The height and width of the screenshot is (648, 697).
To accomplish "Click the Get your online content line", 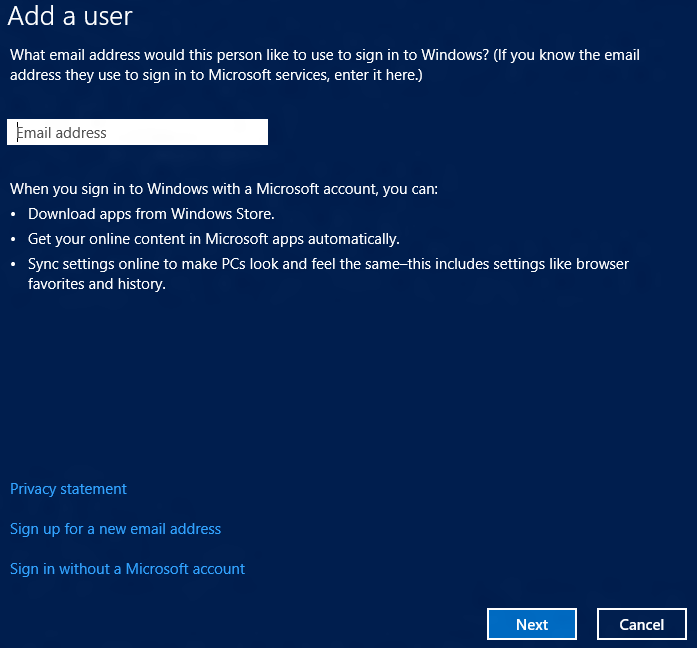I will [x=214, y=239].
